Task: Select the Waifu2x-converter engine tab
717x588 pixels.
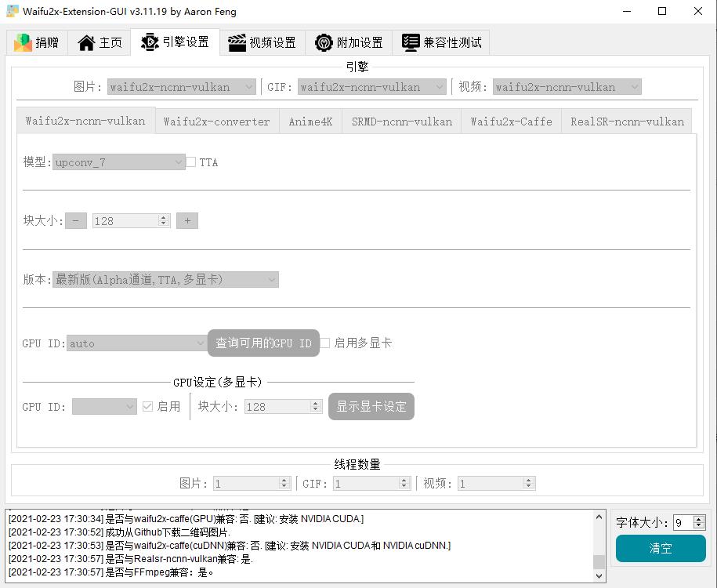Action: pyautogui.click(x=217, y=122)
